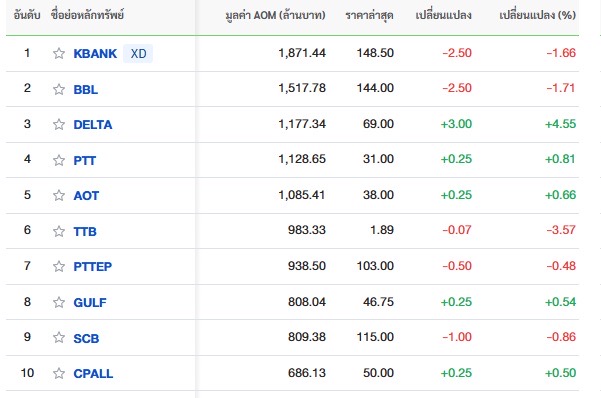Click the star icon beside SCB
The image size is (601, 398).
[x=59, y=337]
